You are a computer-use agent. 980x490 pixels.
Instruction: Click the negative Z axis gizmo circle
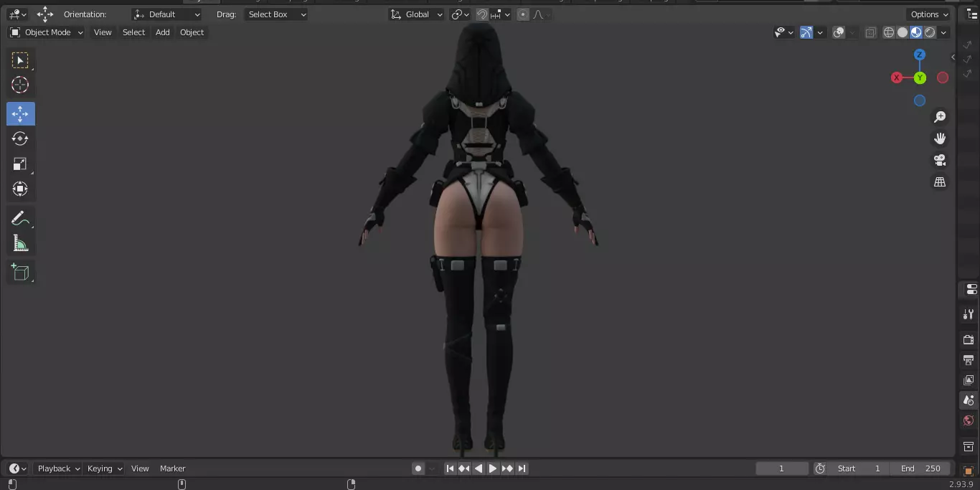[x=920, y=100]
